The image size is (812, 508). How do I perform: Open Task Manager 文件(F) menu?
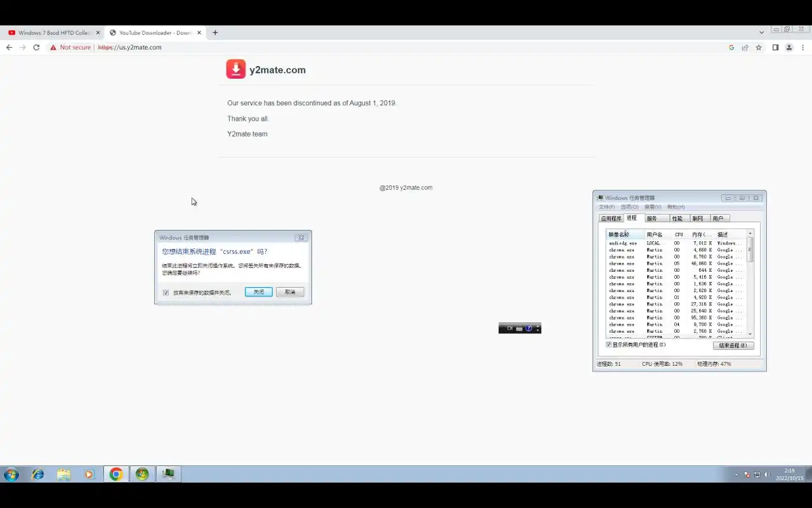point(606,207)
